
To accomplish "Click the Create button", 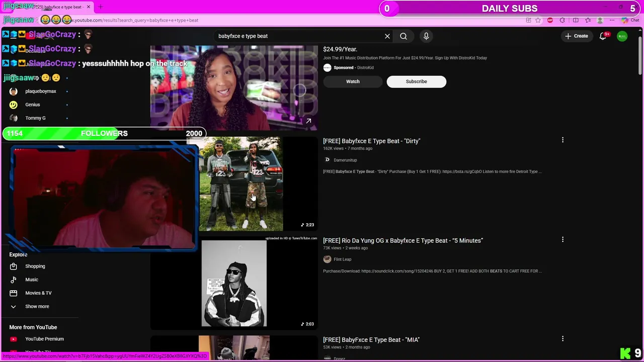I will (576, 36).
